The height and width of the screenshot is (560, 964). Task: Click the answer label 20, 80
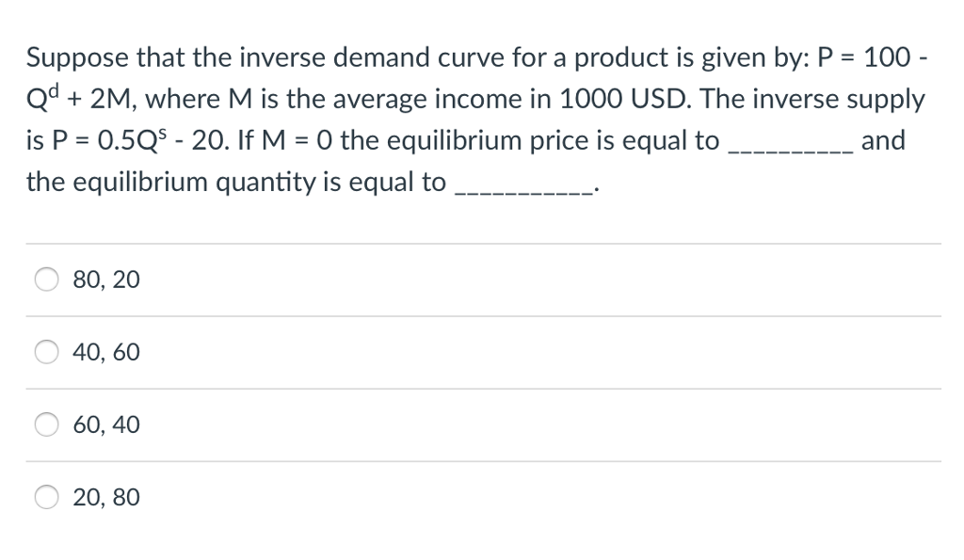coord(105,497)
